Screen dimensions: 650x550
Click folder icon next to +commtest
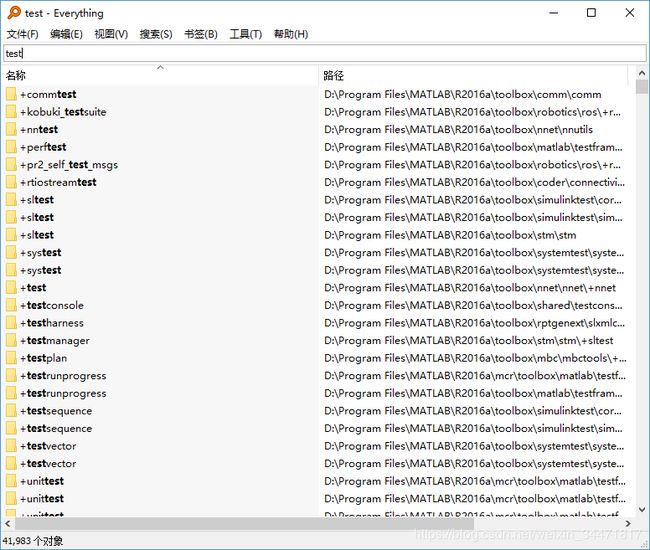coord(12,94)
